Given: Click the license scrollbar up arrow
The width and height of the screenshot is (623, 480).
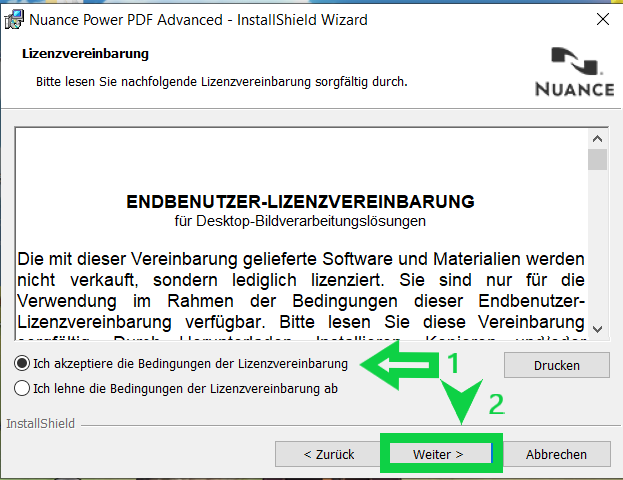Looking at the screenshot, I should pyautogui.click(x=597, y=139).
